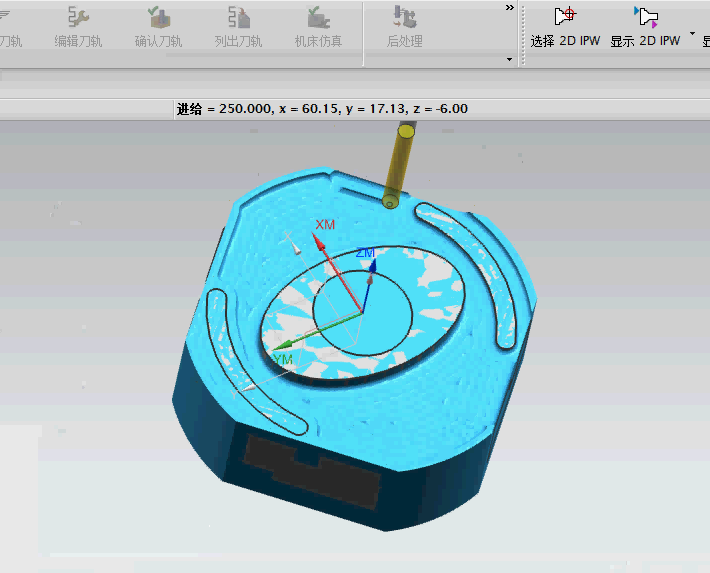Select the dark rectangular pocket on the front face

(x=311, y=468)
